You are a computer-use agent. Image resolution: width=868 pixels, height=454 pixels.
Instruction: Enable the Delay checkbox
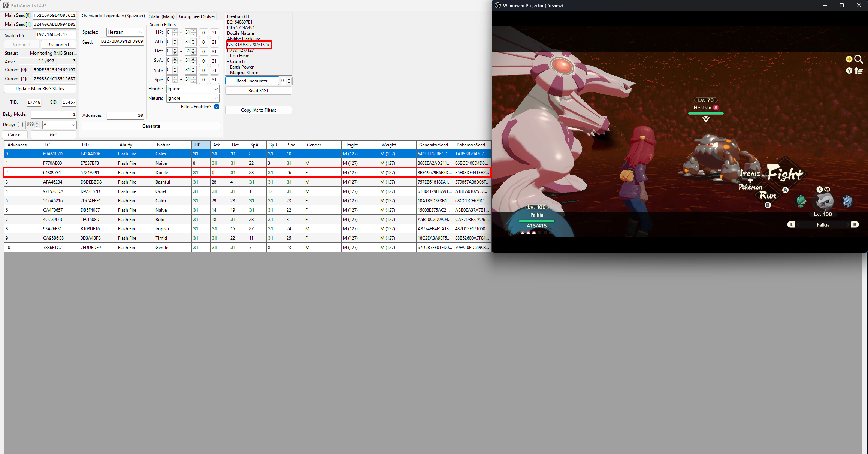pos(20,125)
